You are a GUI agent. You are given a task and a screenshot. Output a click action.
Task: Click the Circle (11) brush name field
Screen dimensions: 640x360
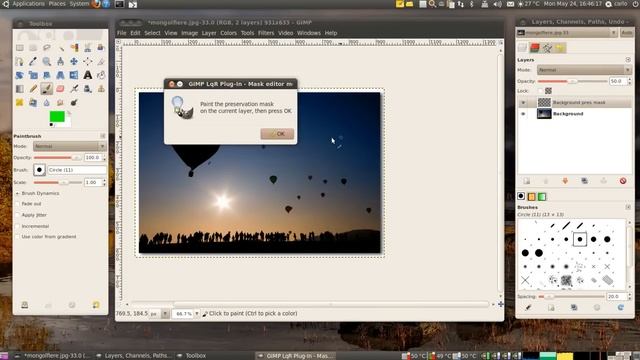coord(77,170)
